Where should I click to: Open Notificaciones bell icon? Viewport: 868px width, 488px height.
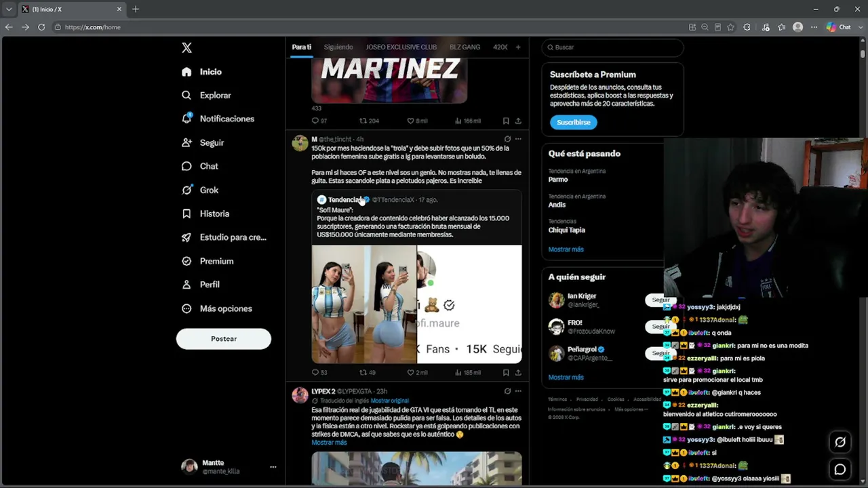click(186, 119)
